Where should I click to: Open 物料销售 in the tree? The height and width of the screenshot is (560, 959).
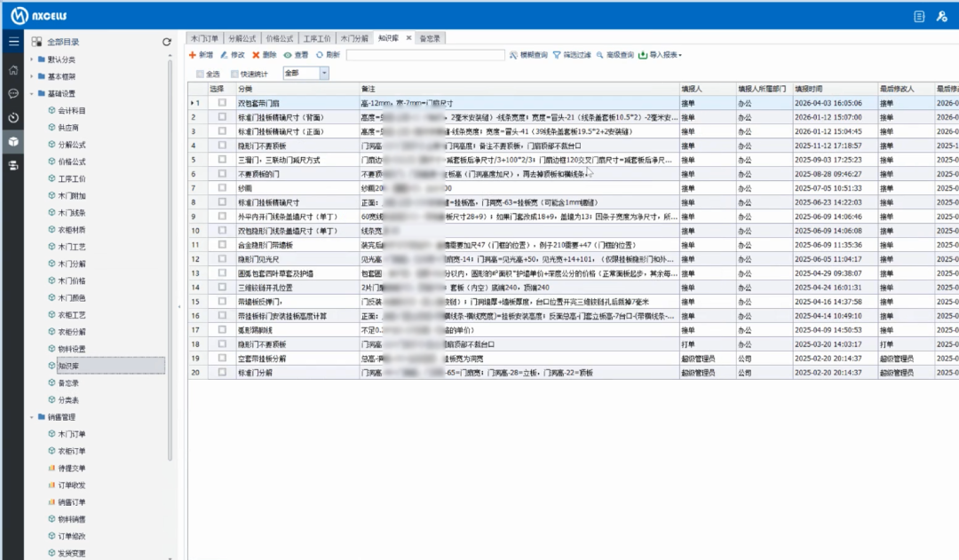(72, 519)
